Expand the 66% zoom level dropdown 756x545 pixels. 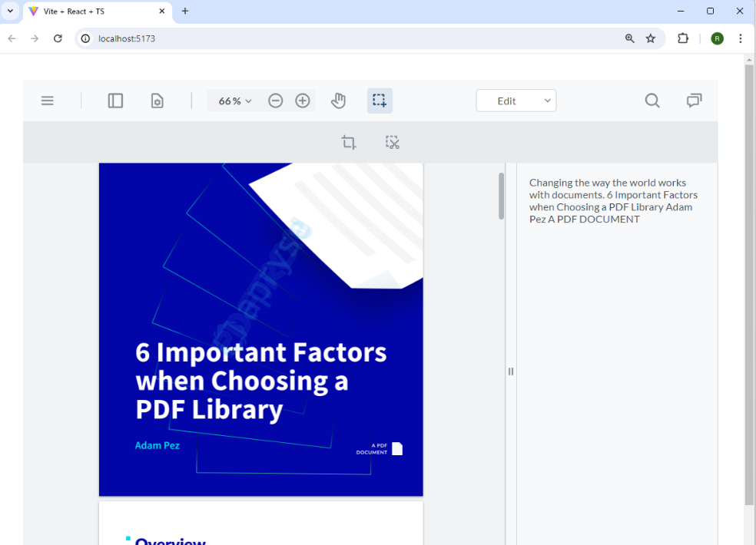[x=235, y=101]
